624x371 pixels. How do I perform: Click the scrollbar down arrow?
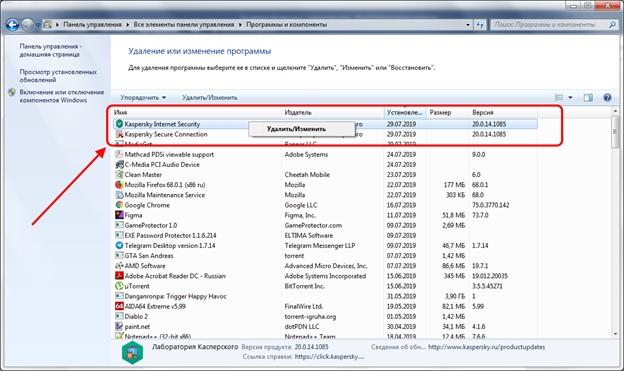coord(616,334)
